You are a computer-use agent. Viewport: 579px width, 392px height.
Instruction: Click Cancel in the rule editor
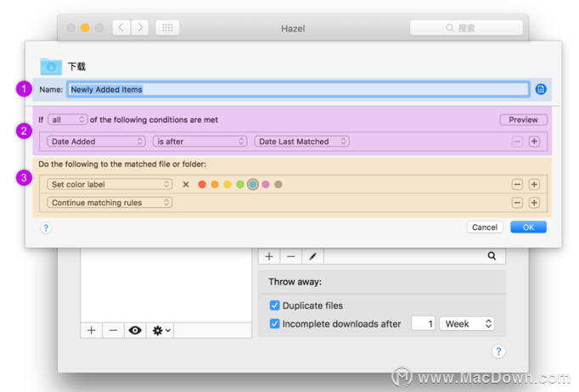(x=485, y=227)
